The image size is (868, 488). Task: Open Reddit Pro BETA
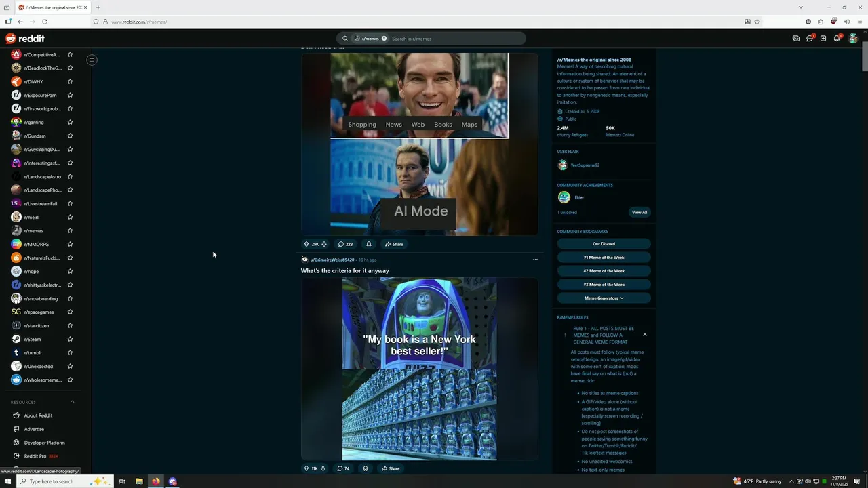[x=41, y=456]
